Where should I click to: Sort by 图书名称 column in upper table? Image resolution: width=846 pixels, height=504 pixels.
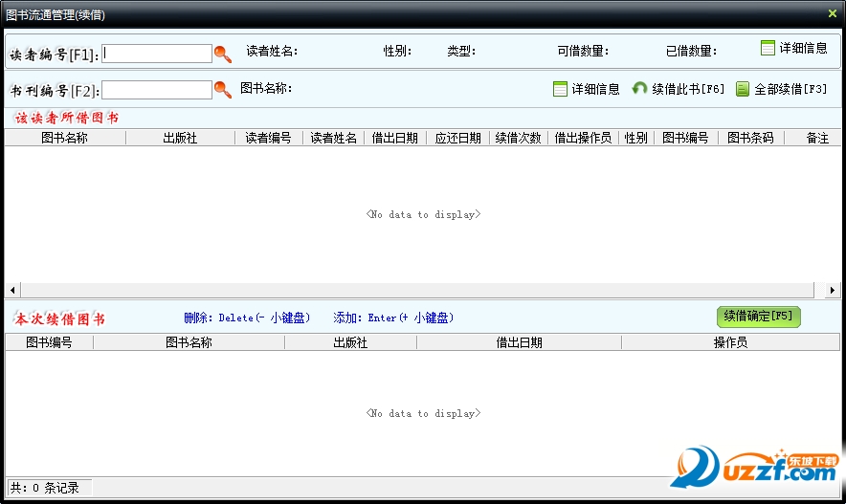click(65, 138)
